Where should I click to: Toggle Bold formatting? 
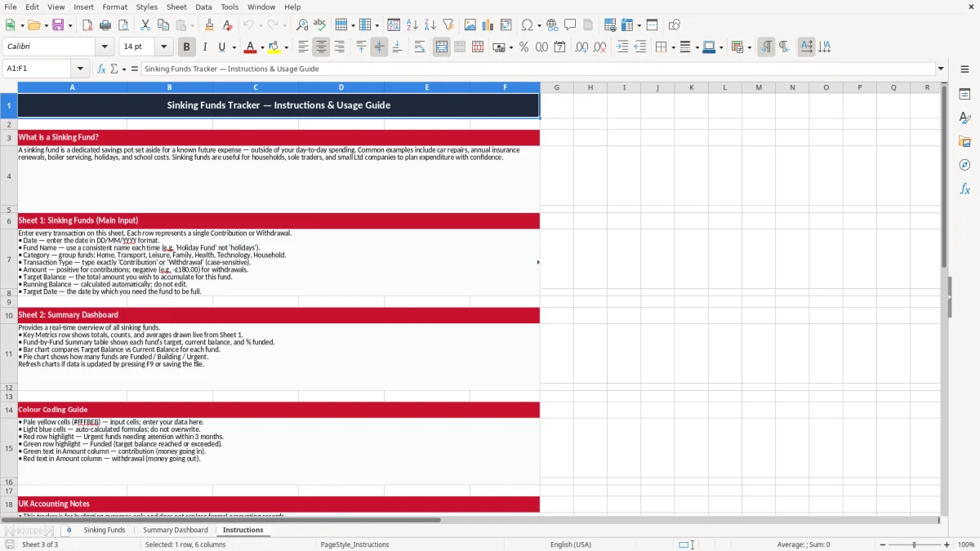pyautogui.click(x=187, y=47)
